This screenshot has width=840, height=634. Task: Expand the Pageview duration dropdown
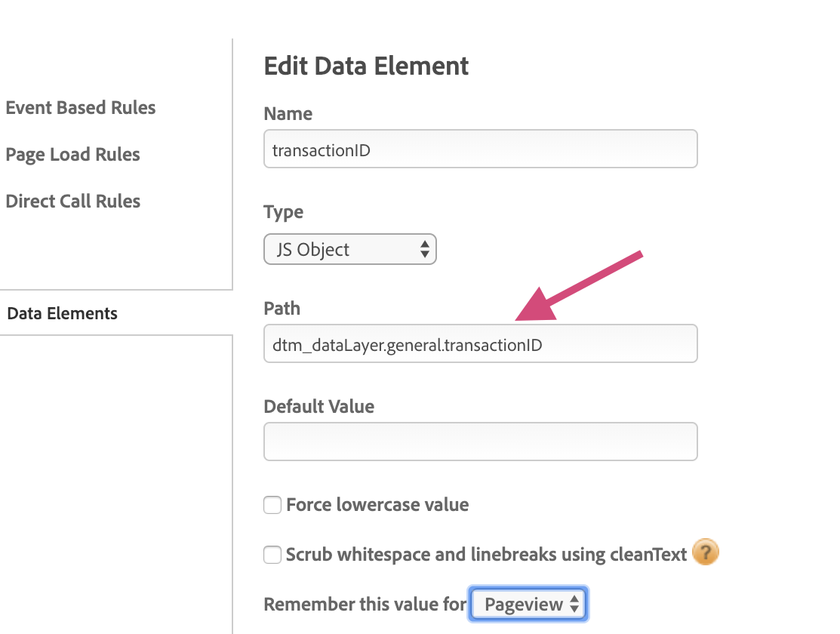click(528, 604)
